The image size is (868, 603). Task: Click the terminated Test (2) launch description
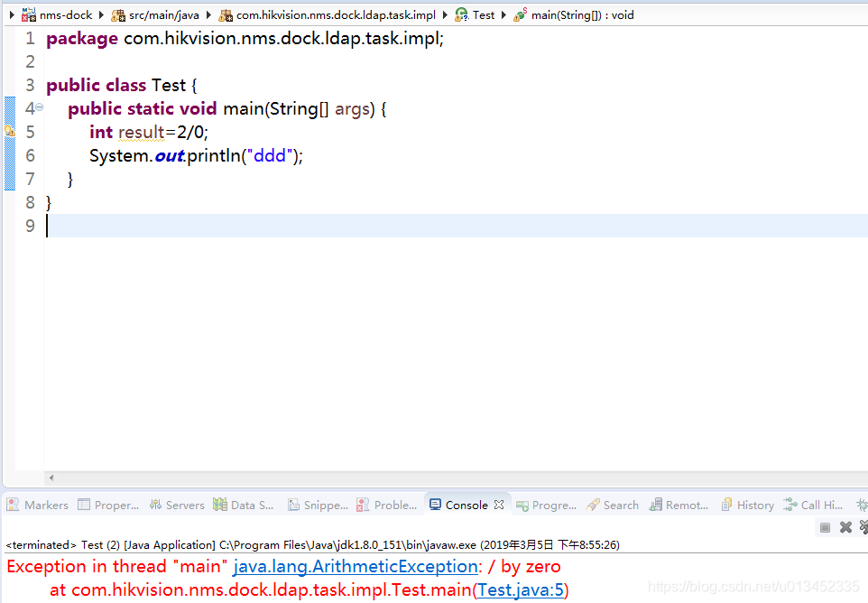[312, 545]
